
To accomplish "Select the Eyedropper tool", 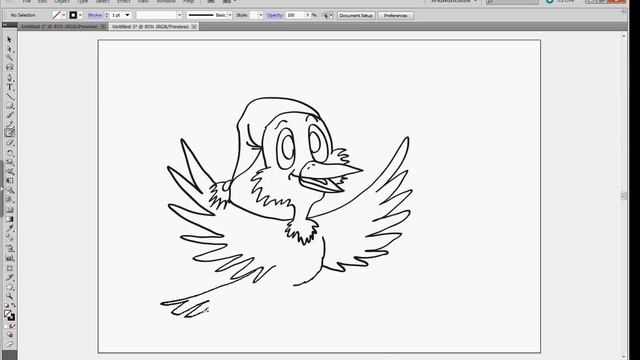I will (x=9, y=229).
